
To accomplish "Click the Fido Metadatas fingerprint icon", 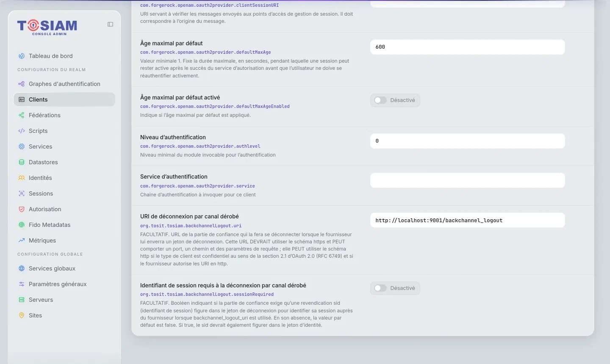I will coord(22,225).
